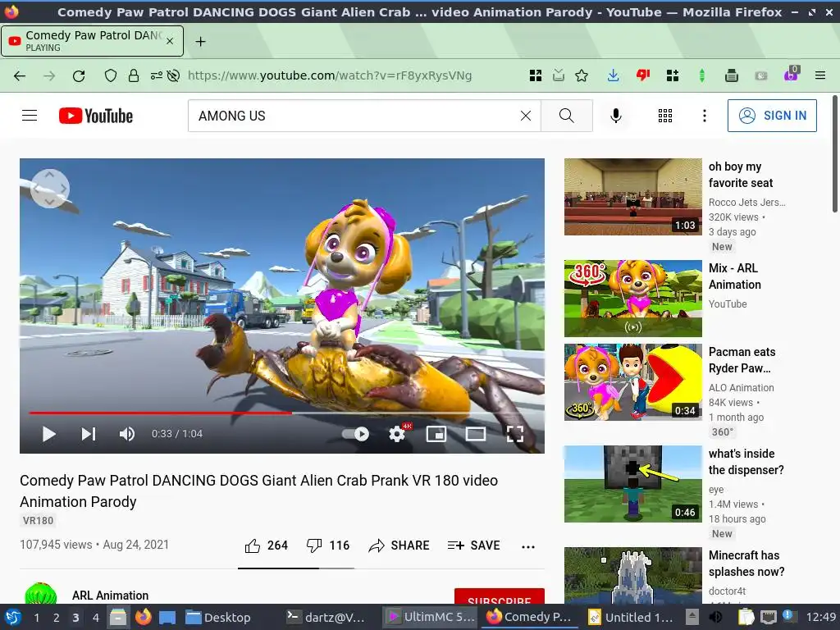
Task: Enter fullscreen mode
Action: click(515, 434)
